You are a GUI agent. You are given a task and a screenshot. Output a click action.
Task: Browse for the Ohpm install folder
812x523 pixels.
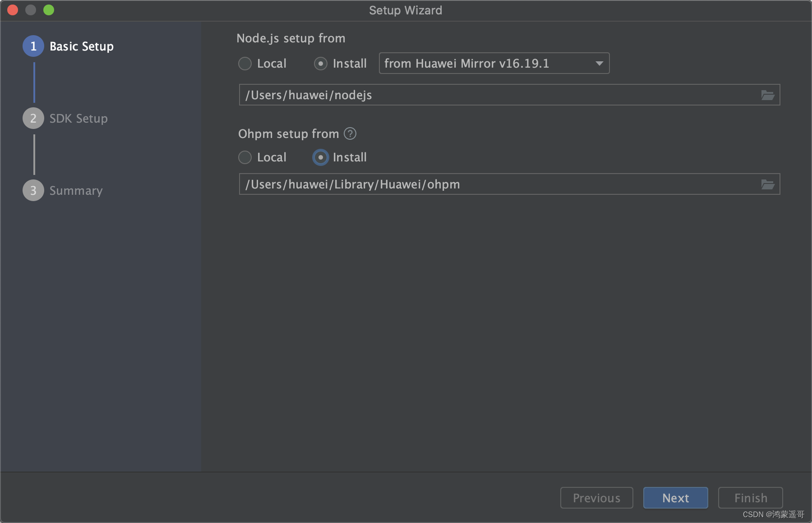(x=767, y=184)
